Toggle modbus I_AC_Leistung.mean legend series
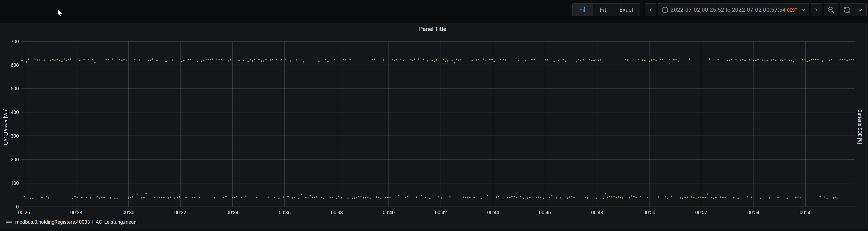Viewport: 868px width, 231px height. point(76,222)
